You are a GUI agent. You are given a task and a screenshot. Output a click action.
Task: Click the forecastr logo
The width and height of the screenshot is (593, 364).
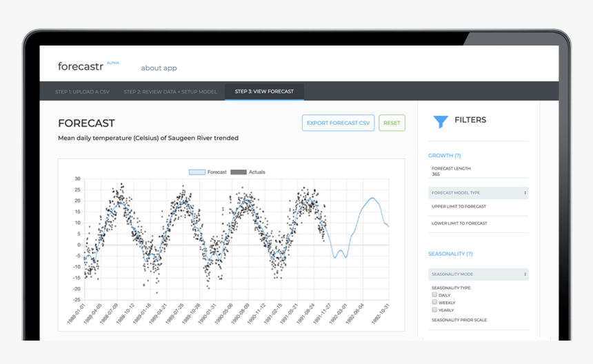[x=80, y=67]
